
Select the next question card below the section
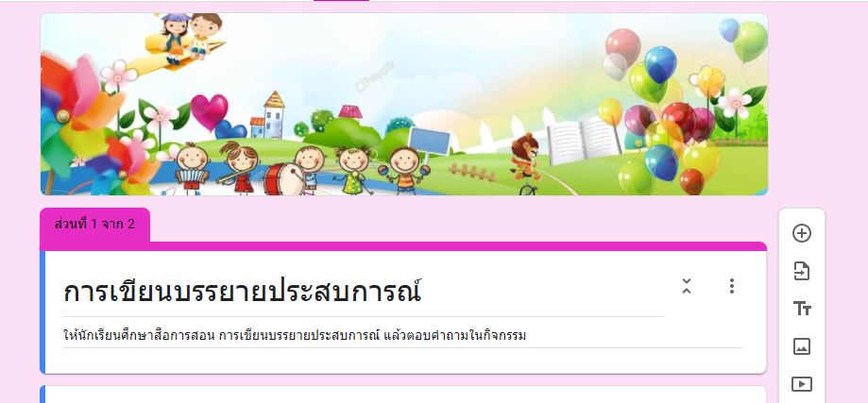[x=403, y=395]
